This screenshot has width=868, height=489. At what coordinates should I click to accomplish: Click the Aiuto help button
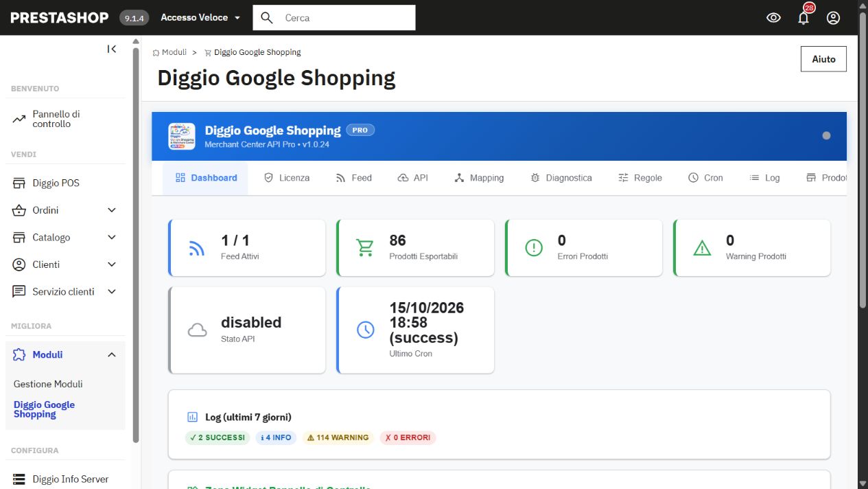823,59
